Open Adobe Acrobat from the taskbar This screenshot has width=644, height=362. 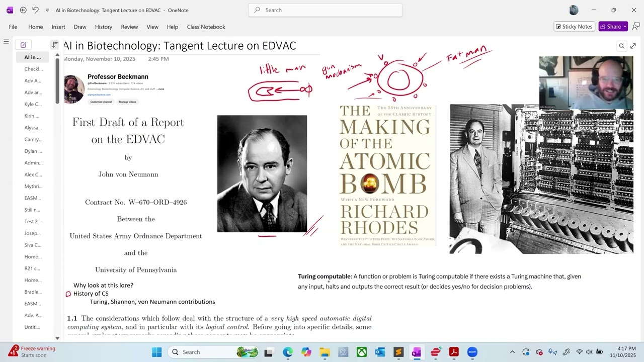click(454, 352)
